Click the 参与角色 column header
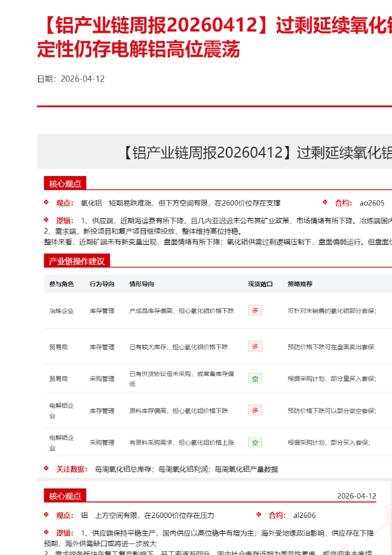 point(61,284)
